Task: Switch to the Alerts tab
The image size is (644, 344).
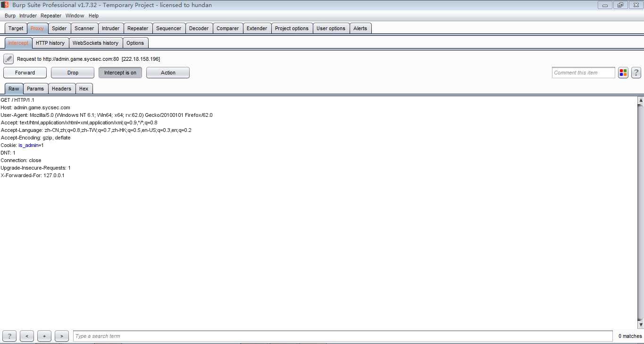Action: click(x=360, y=28)
